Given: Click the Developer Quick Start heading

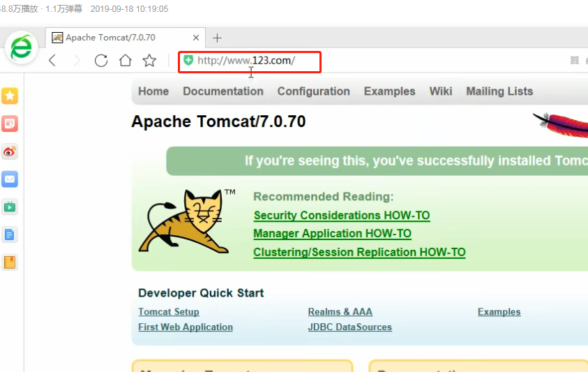Looking at the screenshot, I should pyautogui.click(x=201, y=293).
